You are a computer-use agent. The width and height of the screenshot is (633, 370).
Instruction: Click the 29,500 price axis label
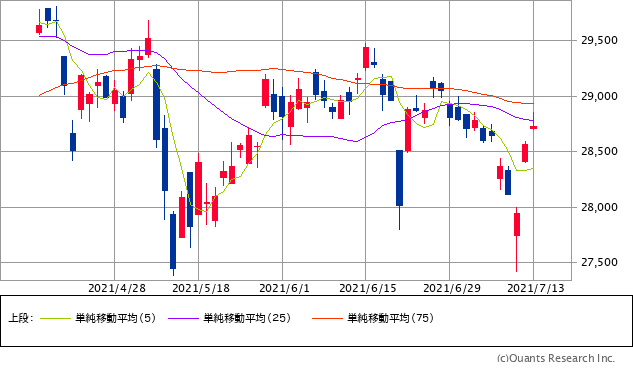(x=599, y=40)
